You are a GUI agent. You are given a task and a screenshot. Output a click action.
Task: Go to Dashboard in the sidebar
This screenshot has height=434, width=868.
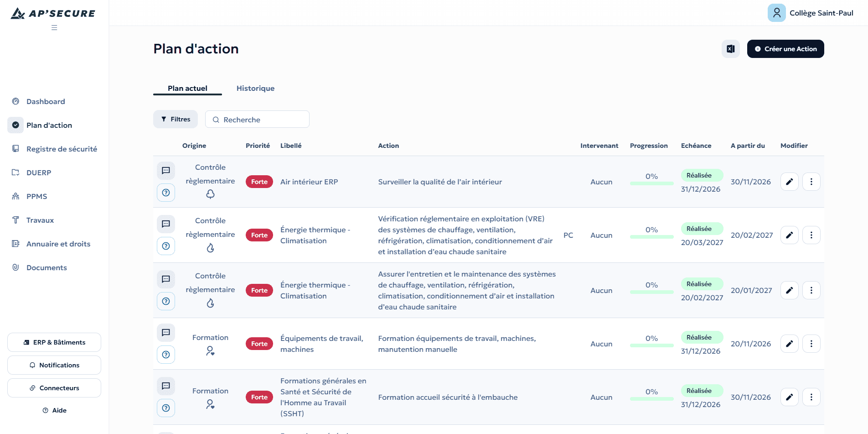click(46, 101)
